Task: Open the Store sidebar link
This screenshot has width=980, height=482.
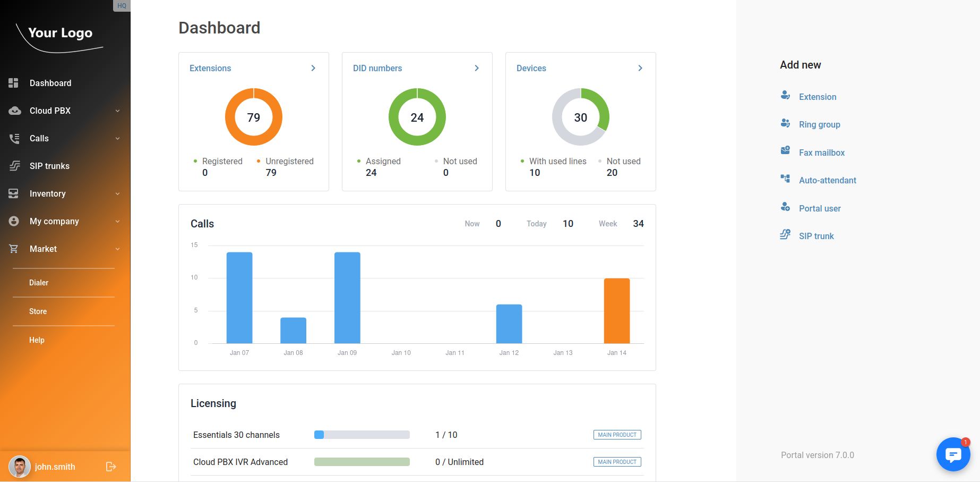Action: pyautogui.click(x=38, y=311)
